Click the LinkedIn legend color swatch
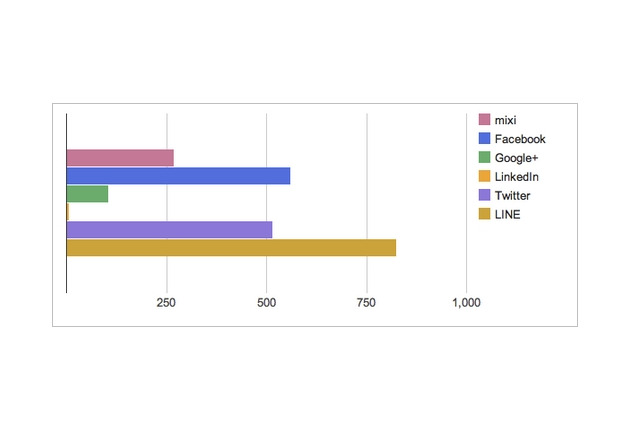The width and height of the screenshot is (640, 426). [484, 177]
